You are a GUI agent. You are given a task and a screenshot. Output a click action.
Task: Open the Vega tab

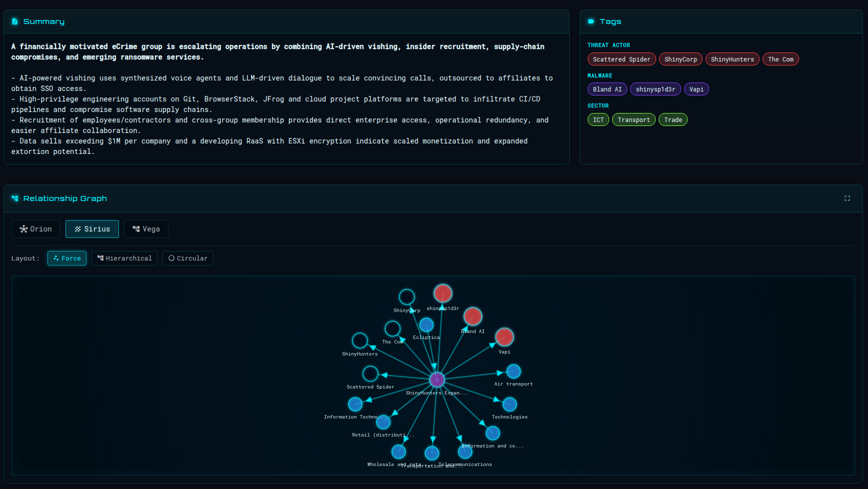pos(146,228)
